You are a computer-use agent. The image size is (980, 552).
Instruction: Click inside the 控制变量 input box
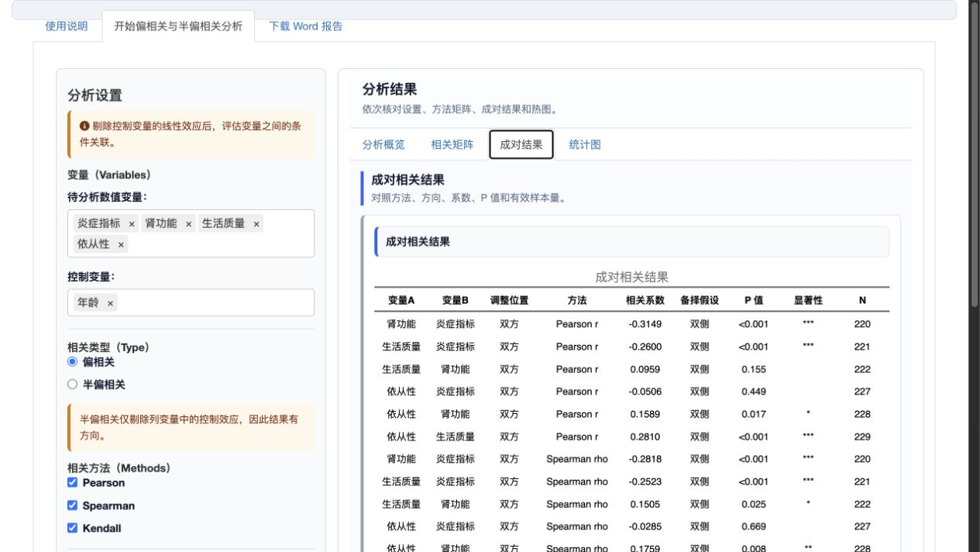click(191, 303)
